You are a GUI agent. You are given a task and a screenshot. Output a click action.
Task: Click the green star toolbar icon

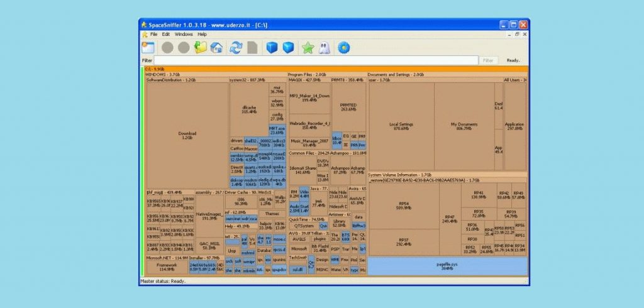point(308,48)
